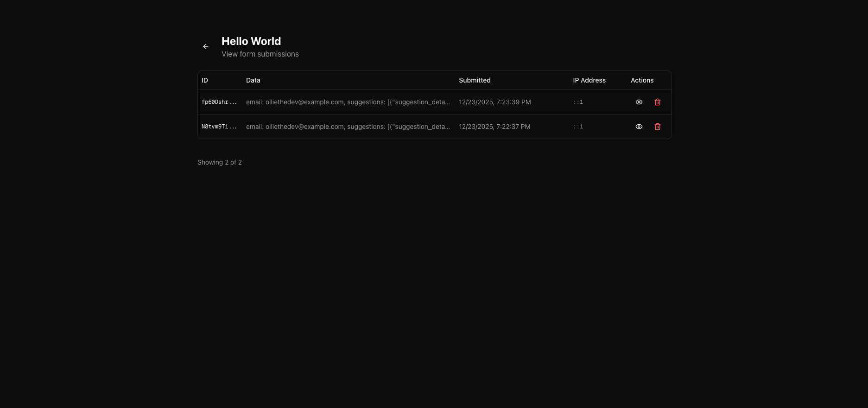View the fp60Dshr submission with eye icon
The width and height of the screenshot is (868, 408).
639,102
